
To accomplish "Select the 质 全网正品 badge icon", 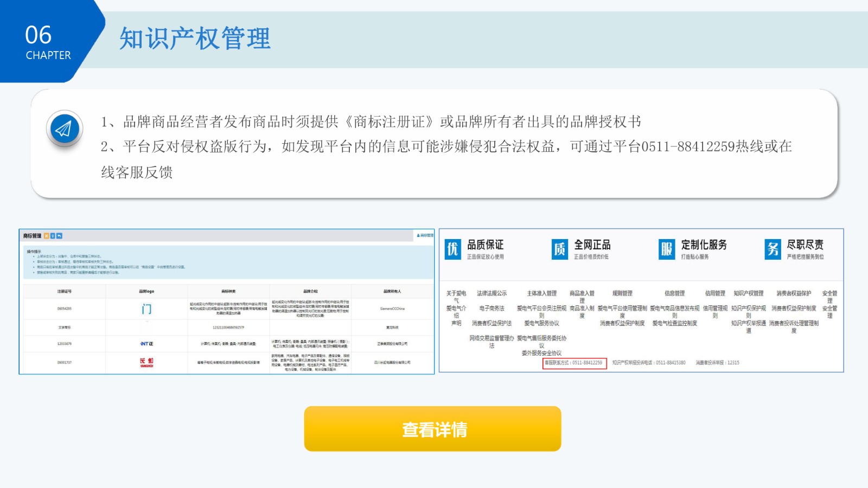I will tap(560, 247).
